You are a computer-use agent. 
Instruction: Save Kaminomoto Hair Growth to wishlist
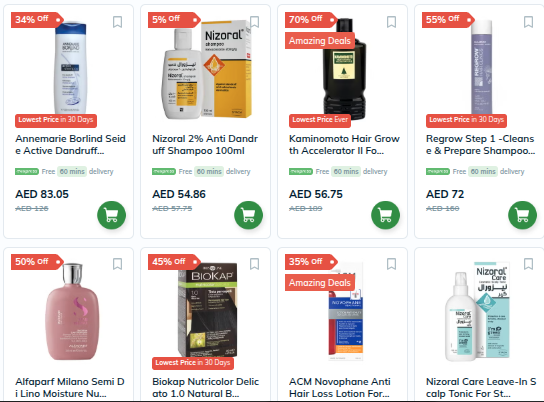(x=391, y=22)
